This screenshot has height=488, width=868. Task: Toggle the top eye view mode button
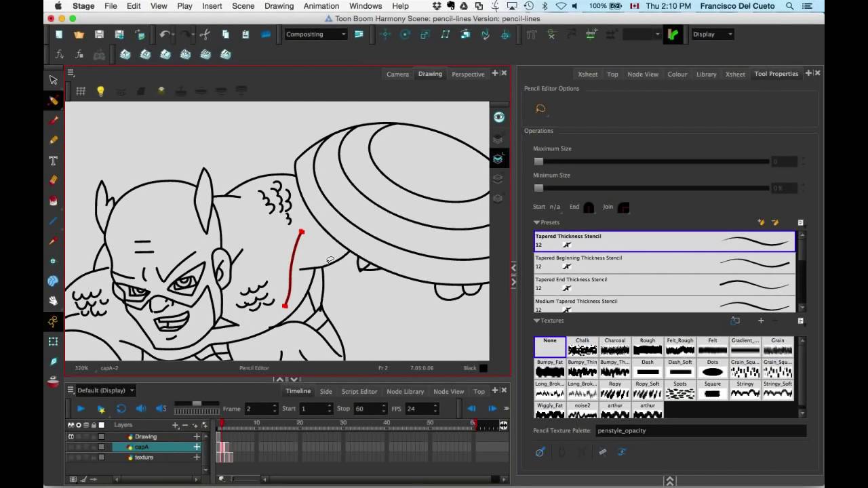pyautogui.click(x=498, y=117)
